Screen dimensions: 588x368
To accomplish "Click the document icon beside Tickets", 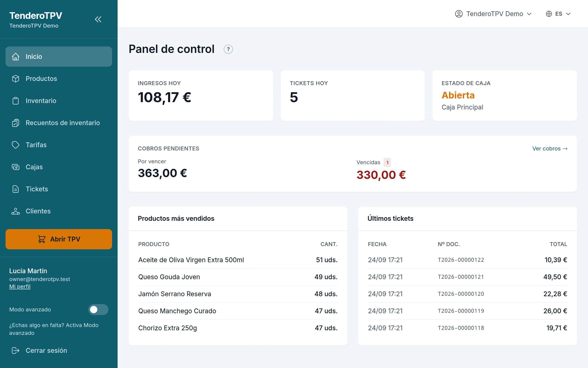I will (x=16, y=189).
